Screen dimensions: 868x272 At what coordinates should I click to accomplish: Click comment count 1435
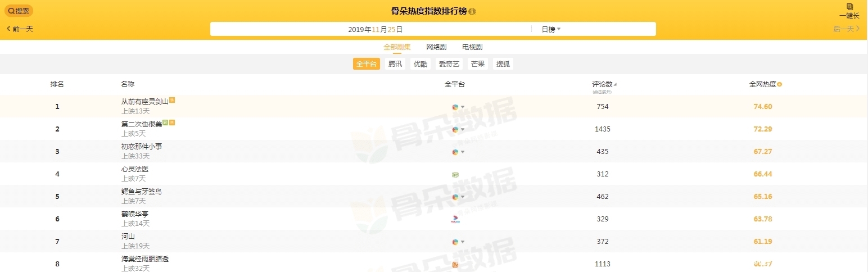click(x=603, y=129)
